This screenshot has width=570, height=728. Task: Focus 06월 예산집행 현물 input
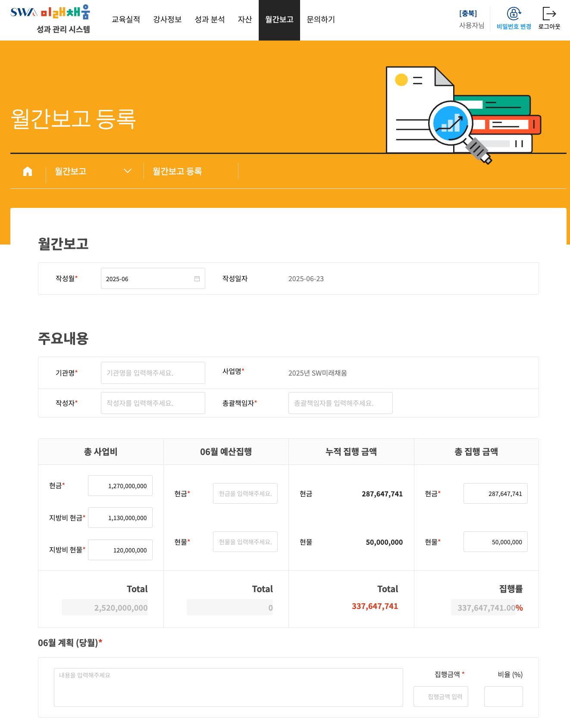pos(245,542)
